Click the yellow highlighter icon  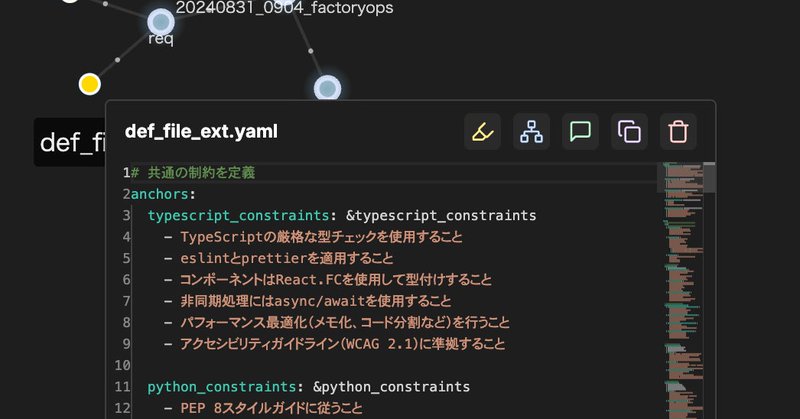point(482,132)
